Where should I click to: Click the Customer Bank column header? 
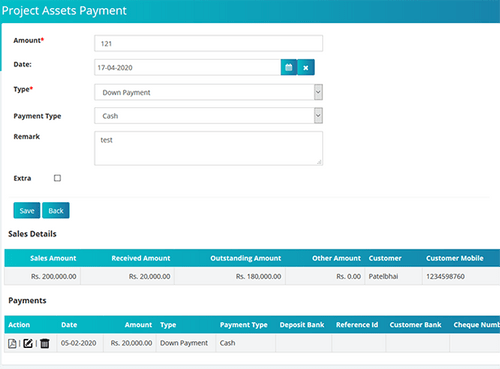click(x=415, y=325)
